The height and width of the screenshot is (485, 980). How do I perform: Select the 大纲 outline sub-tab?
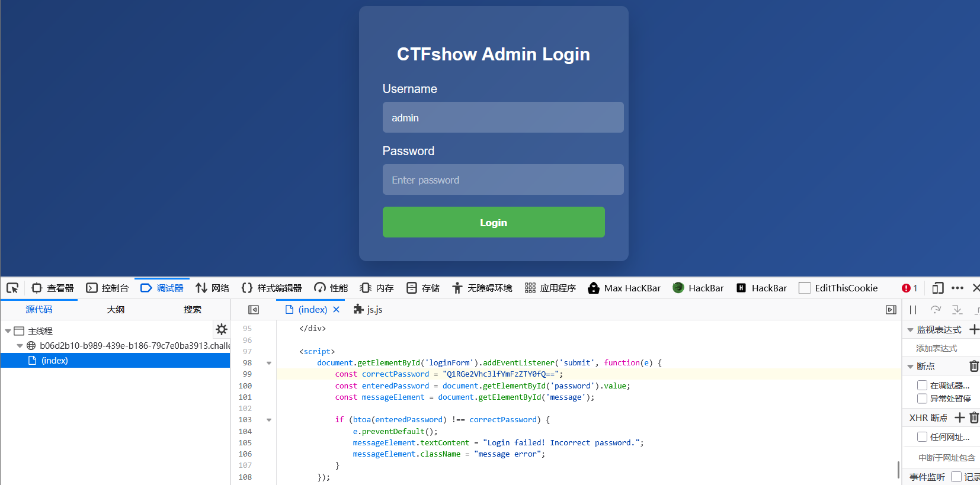coord(116,310)
